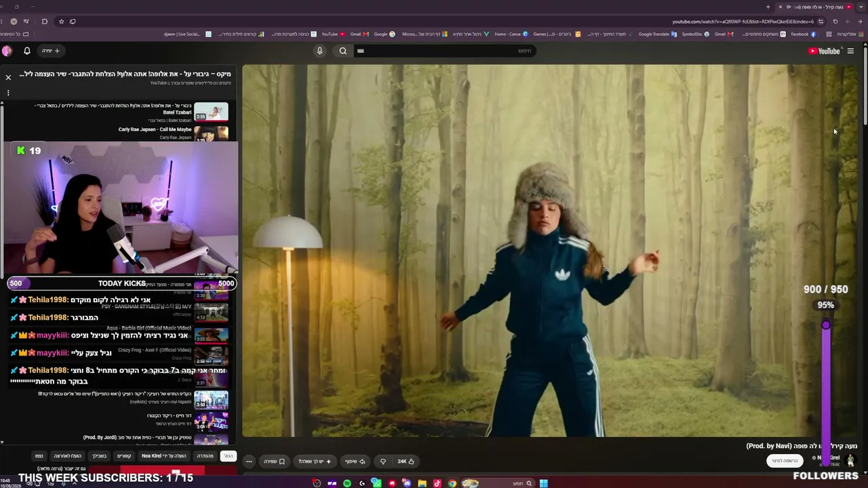Open the Noa Kirel channel avatar

click(850, 460)
